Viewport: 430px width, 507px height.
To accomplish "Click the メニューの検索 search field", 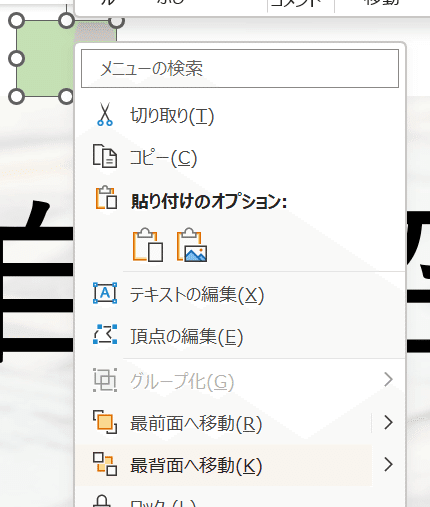I will [240, 69].
